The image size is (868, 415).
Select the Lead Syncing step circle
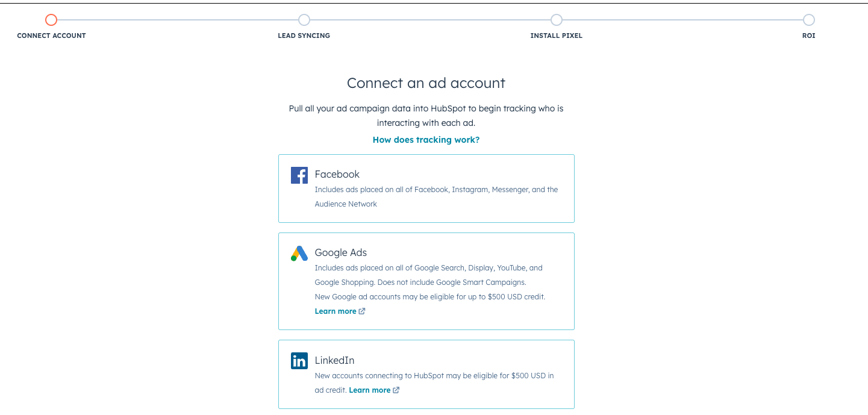coord(304,20)
